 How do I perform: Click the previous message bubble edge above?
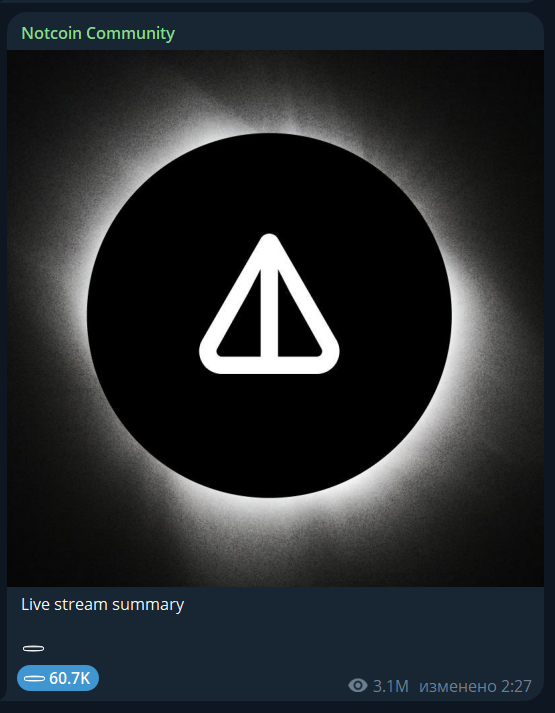pyautogui.click(x=273, y=1)
